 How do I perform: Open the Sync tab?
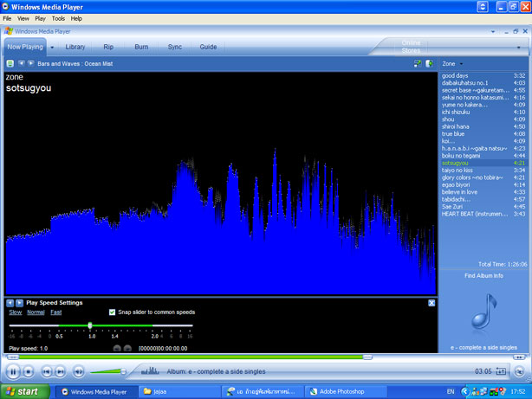click(x=175, y=47)
